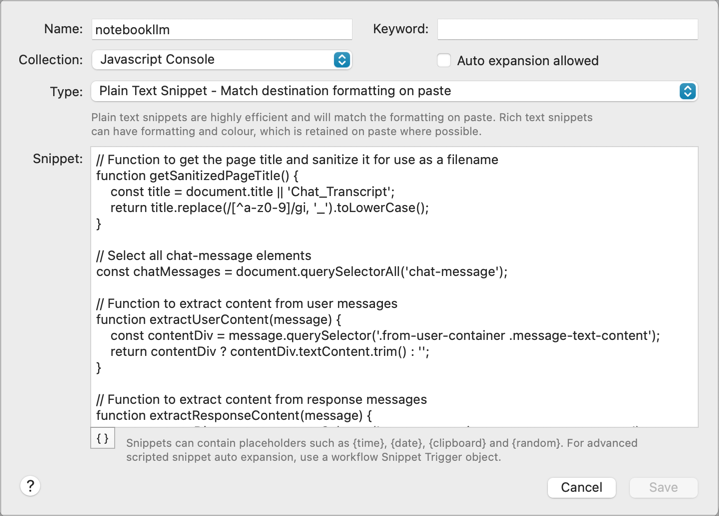Viewport: 719px width, 516px height.
Task: Focus the Name field containing notebookllm
Action: (x=221, y=30)
